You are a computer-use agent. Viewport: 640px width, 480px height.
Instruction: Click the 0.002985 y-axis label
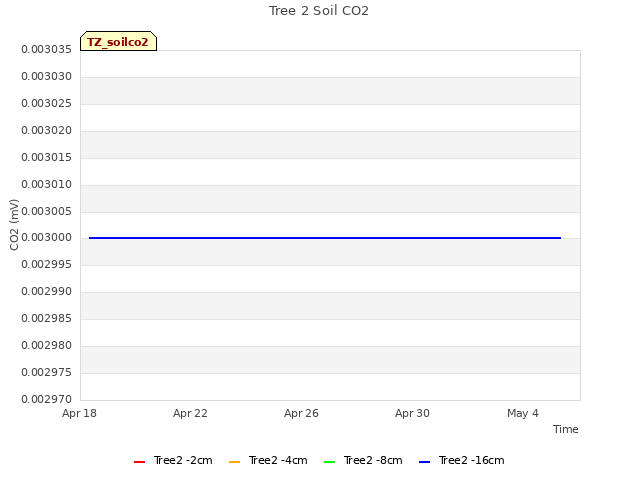pos(47,318)
